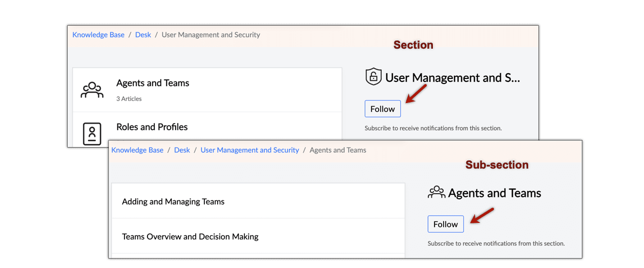
Task: Click the shield lock icon beside the User Management heading
Action: [373, 77]
